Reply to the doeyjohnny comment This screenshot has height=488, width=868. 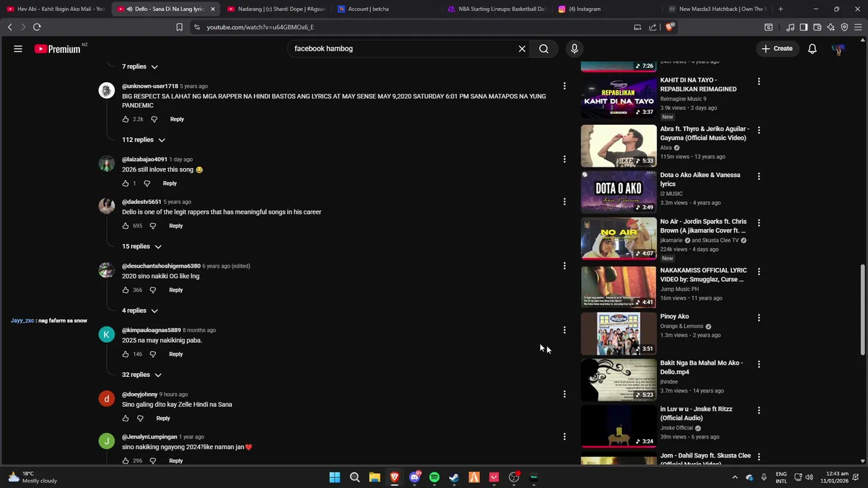tap(163, 418)
